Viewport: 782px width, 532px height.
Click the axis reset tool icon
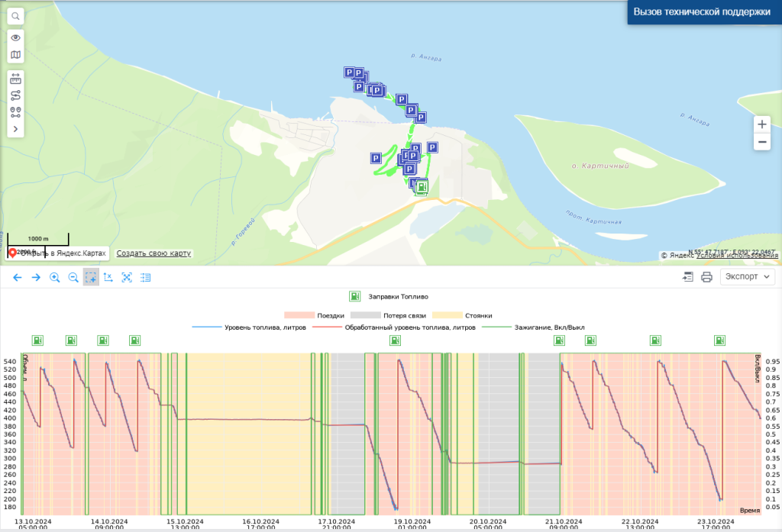point(108,277)
